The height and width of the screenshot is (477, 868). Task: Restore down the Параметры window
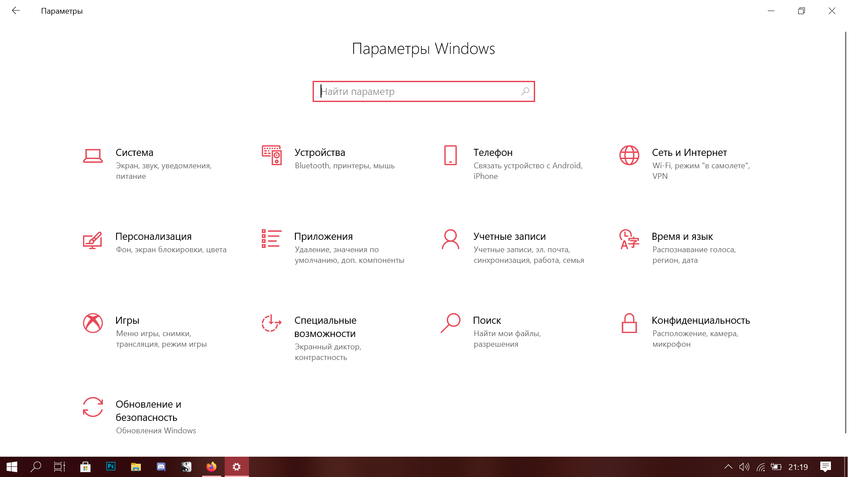[x=802, y=11]
